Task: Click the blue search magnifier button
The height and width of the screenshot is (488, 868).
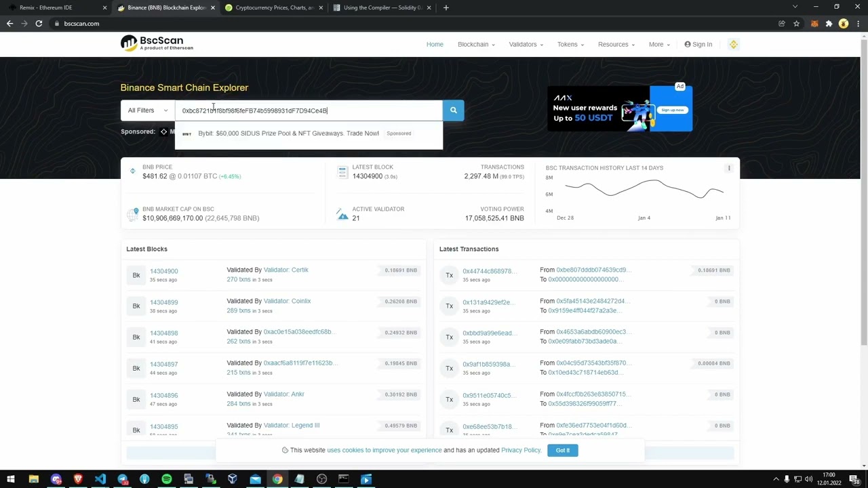Action: click(x=454, y=110)
